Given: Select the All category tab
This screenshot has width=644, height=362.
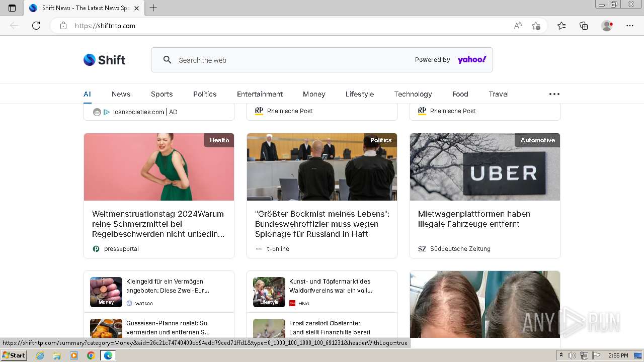Looking at the screenshot, I should [88, 94].
